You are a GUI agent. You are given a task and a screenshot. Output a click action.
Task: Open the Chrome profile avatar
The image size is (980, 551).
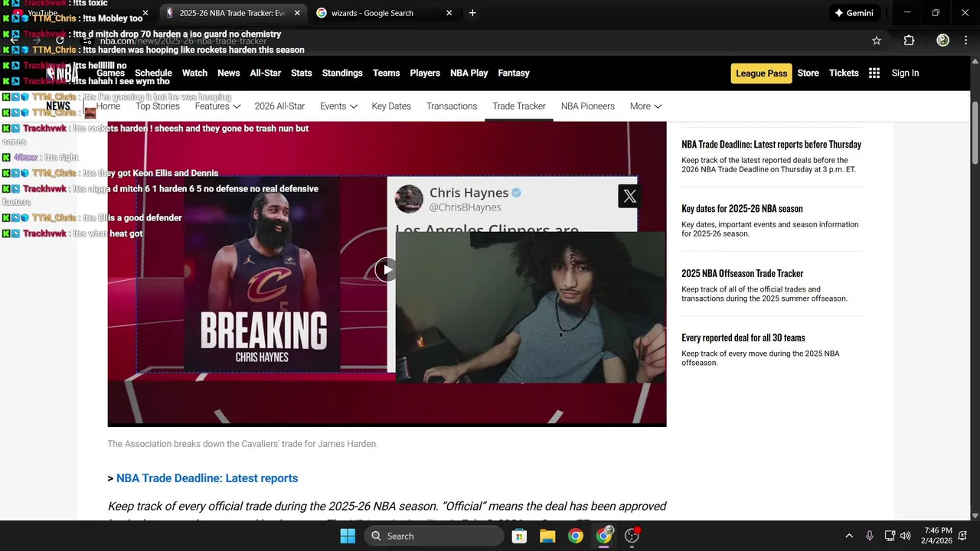coord(942,41)
